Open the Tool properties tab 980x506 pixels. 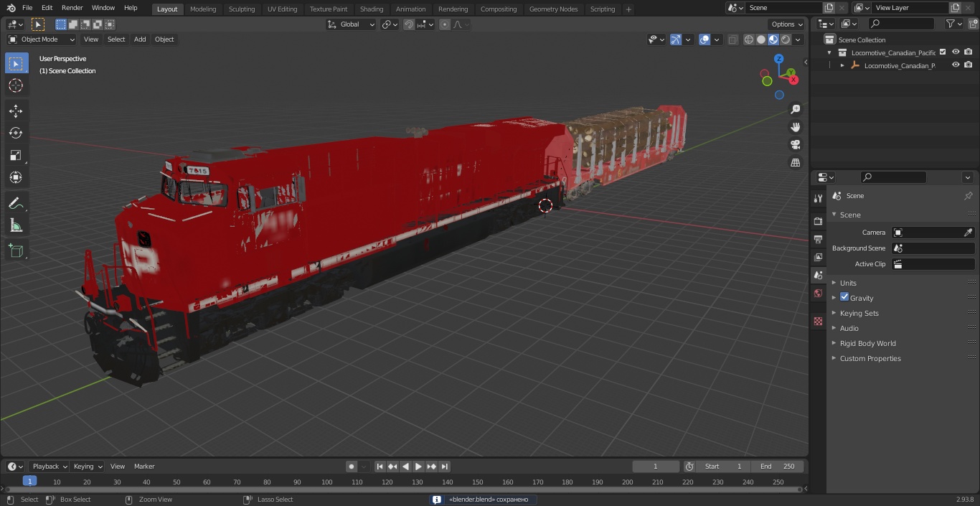818,199
